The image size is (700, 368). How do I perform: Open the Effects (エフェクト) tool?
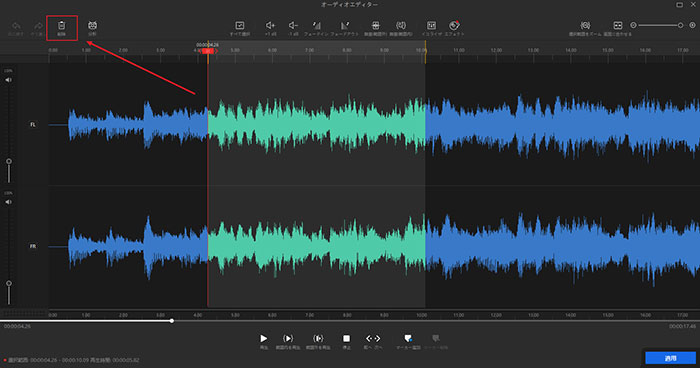pos(454,25)
